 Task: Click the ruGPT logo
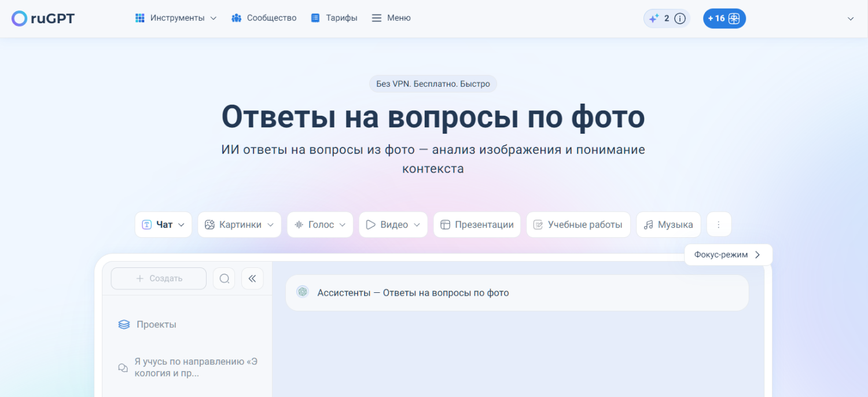(x=43, y=19)
